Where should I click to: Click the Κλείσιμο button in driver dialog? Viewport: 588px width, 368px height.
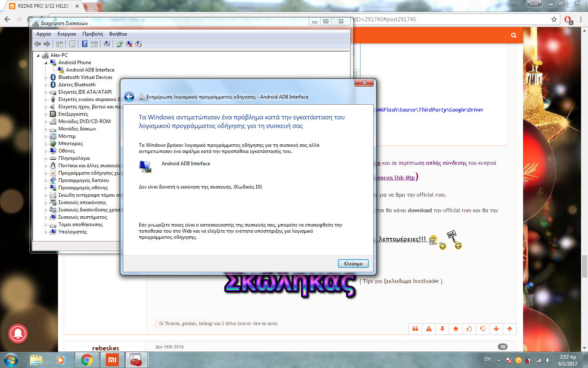coord(353,264)
